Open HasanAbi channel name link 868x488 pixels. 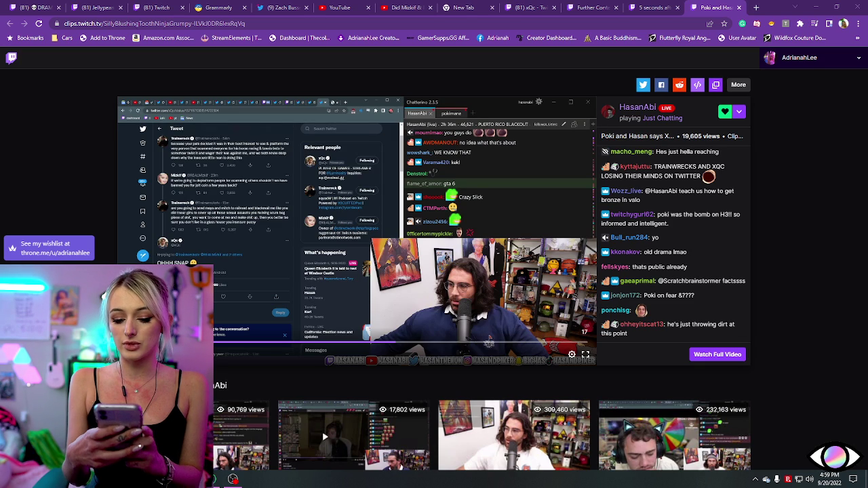[x=637, y=107]
